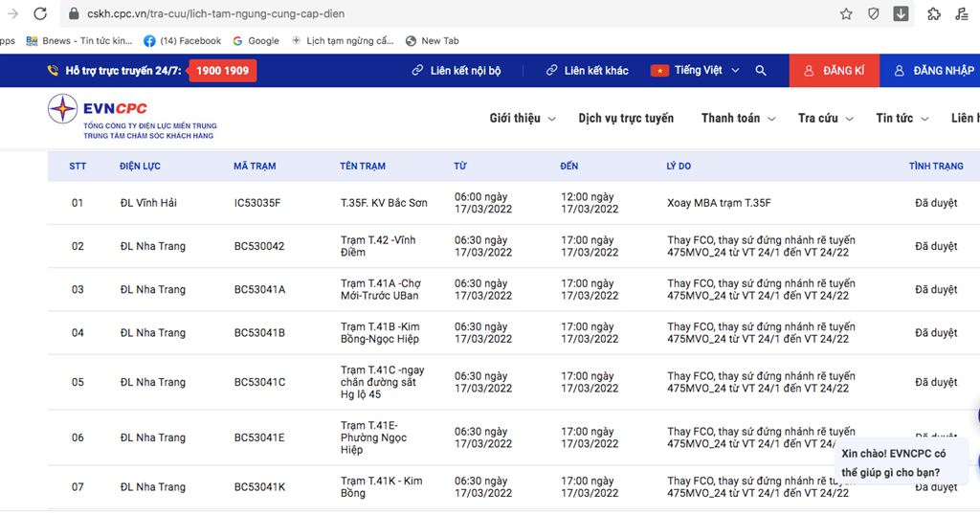Image resolution: width=980 pixels, height=515 pixels.
Task: Click the search magnifier icon in top bar
Action: [761, 71]
